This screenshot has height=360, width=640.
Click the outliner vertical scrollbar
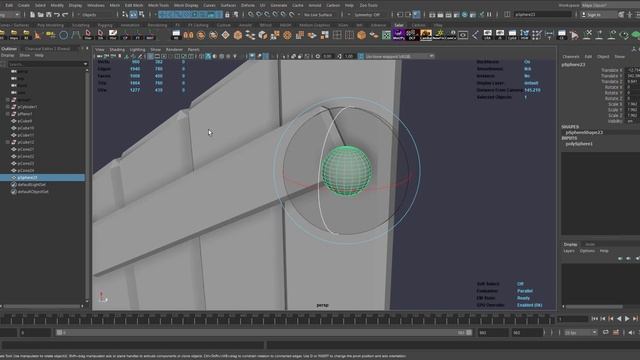(x=87, y=185)
